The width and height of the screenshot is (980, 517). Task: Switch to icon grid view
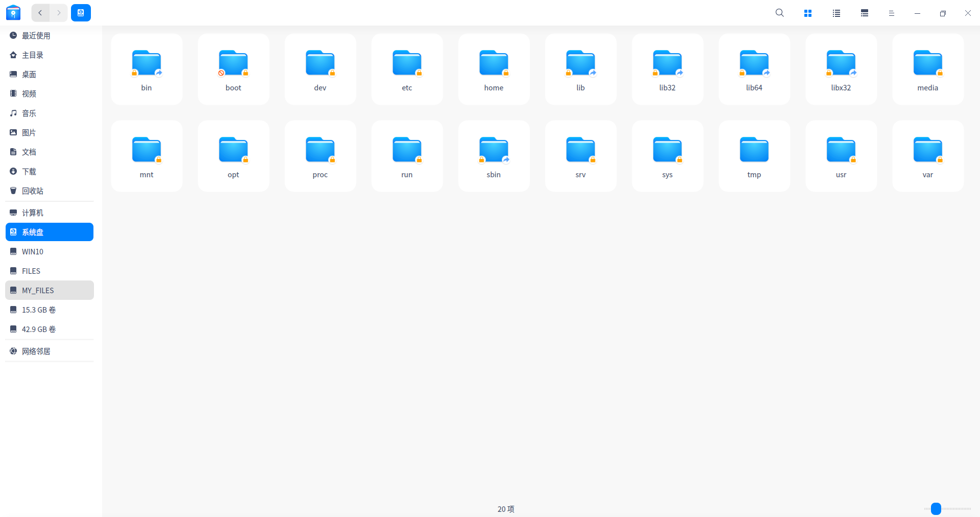coord(807,13)
